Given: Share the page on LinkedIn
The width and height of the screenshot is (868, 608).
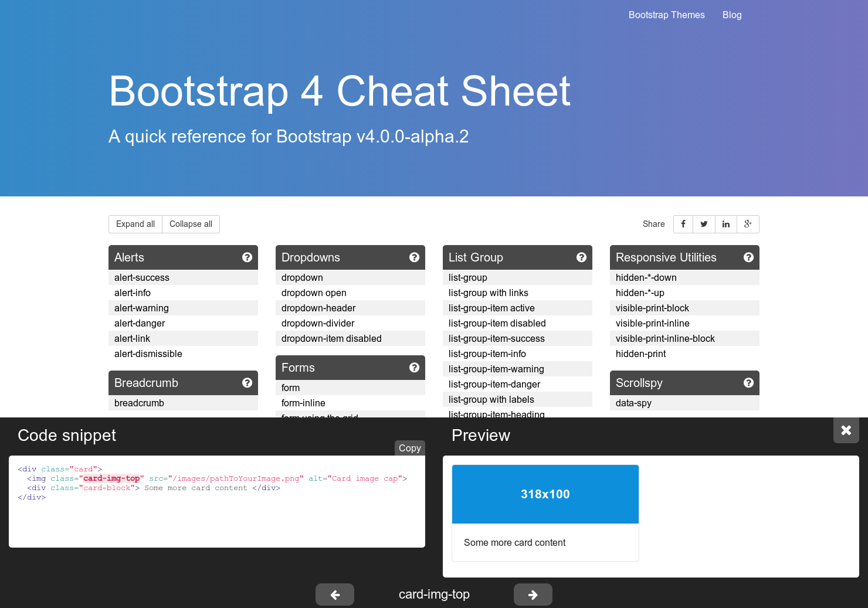Looking at the screenshot, I should 725,224.
